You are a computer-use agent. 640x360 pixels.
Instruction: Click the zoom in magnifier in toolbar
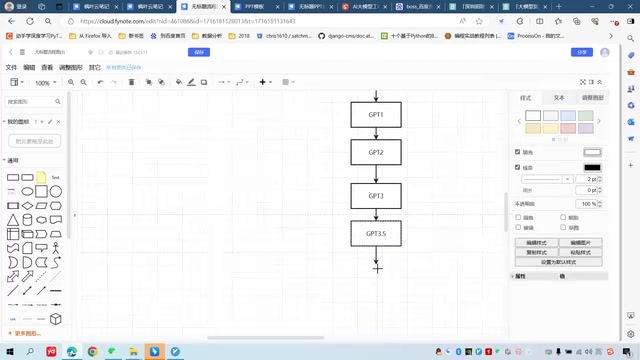(x=71, y=82)
